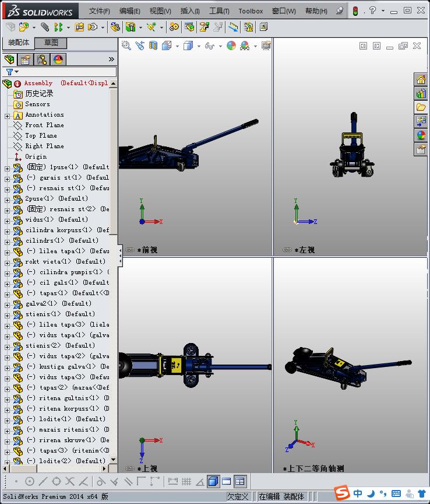430x504 pixels.
Task: Open the Insert Components dropdown arrow
Action: (x=34, y=27)
